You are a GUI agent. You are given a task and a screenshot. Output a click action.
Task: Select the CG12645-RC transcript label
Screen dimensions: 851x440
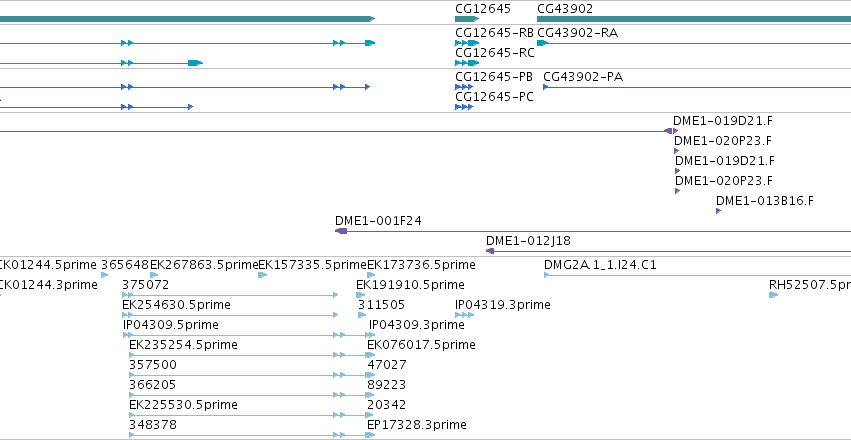(x=494, y=53)
